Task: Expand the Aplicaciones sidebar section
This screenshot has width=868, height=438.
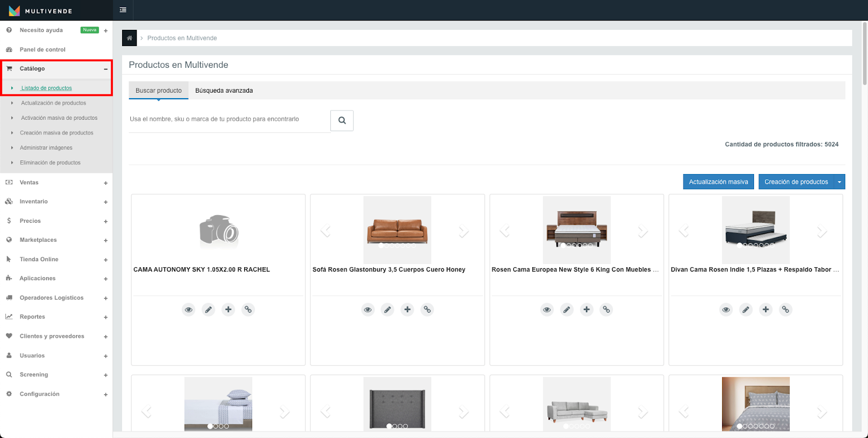Action: point(106,279)
